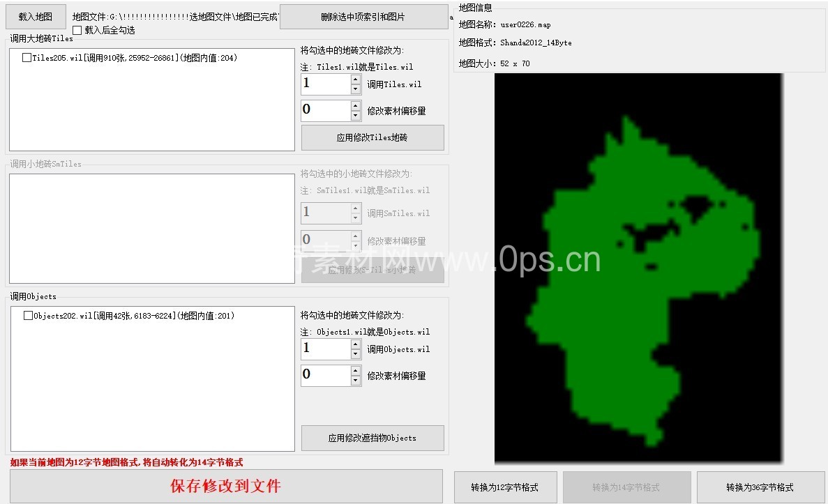Increase the 调用Objects.wil spinner value
The width and height of the screenshot is (828, 504).
356,344
